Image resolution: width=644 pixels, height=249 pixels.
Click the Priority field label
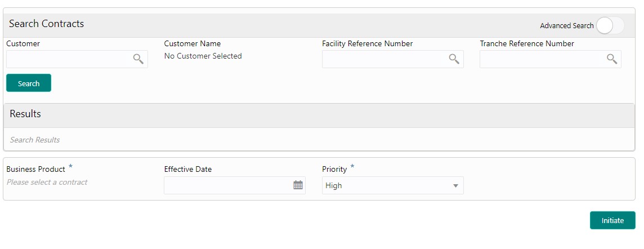click(x=334, y=169)
